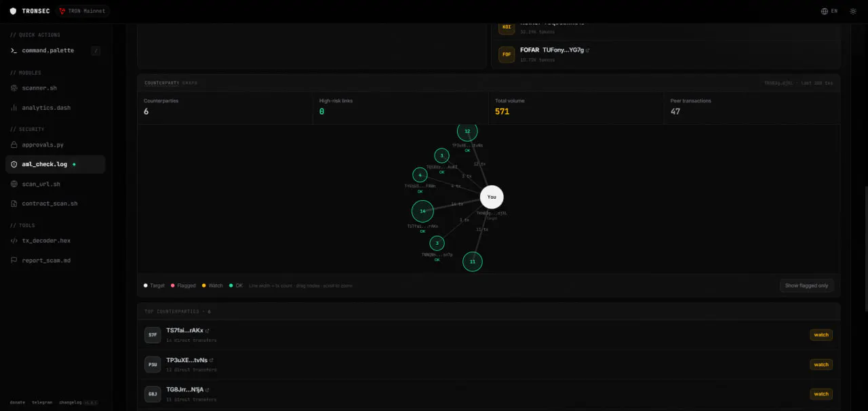Open the donate link in the footer
The image size is (868, 411).
18,402
